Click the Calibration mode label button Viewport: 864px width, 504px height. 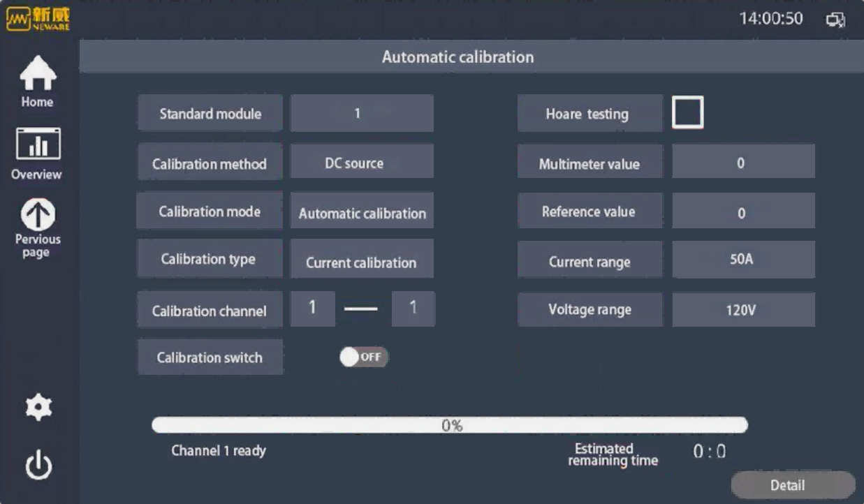click(210, 211)
